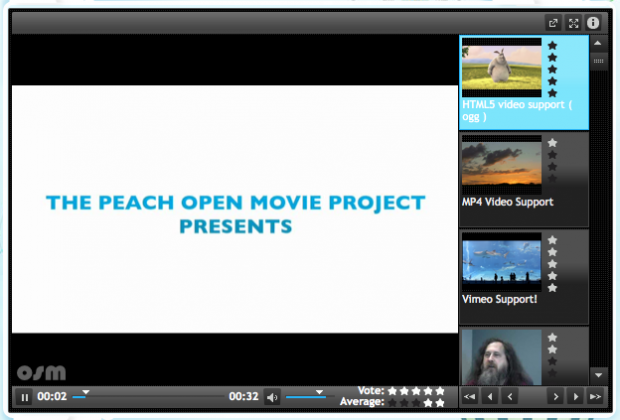This screenshot has width=620, height=420.
Task: Click the main video display area
Action: pos(235,209)
